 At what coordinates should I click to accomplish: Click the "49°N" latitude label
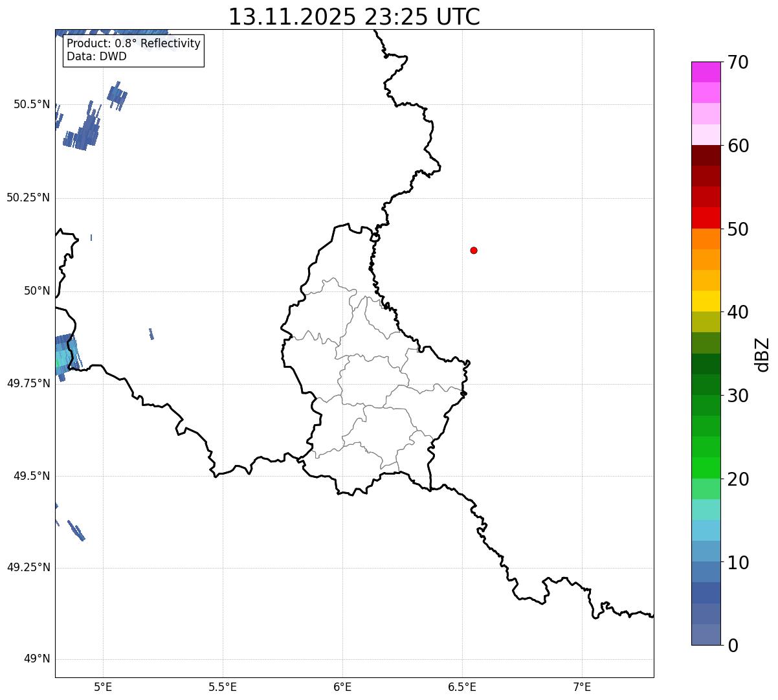click(x=37, y=659)
